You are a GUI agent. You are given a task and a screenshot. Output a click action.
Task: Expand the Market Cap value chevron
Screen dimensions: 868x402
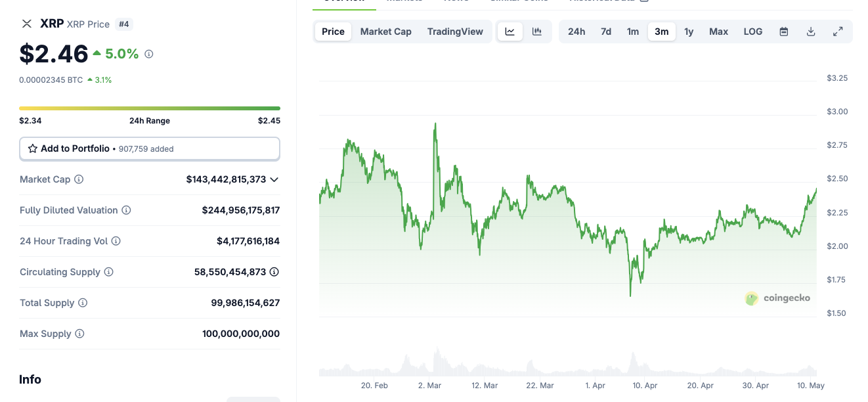274,179
